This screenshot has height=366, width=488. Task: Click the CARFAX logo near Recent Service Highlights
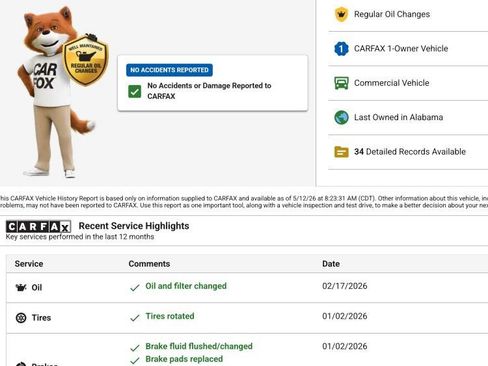point(38,227)
